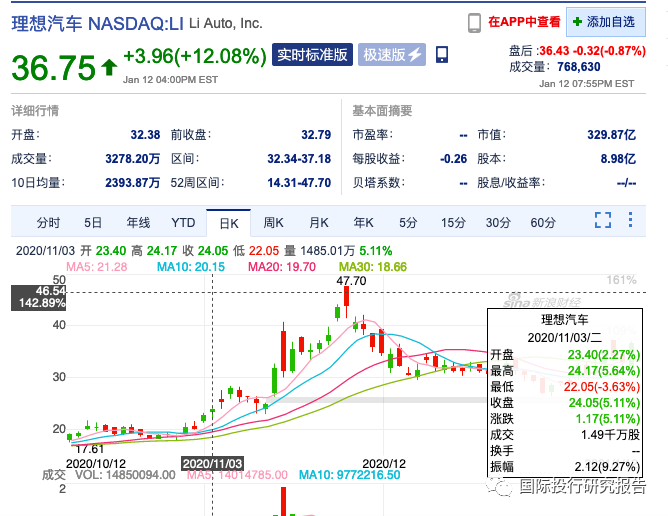Click the current price 36.75
This screenshot has height=516, width=668.
[x=54, y=68]
